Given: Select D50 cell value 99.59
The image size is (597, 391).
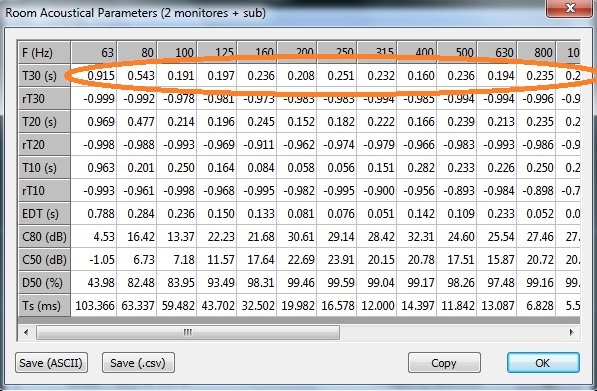Looking at the screenshot, I should [337, 282].
